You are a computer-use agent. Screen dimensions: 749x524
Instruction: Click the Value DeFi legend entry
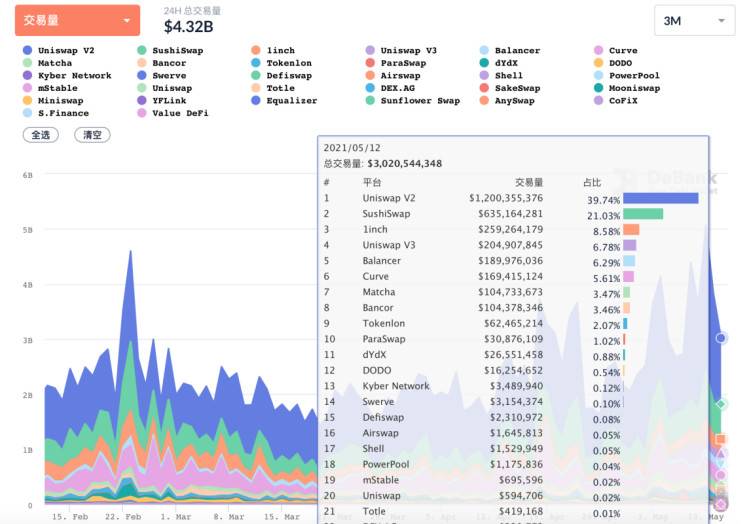tap(172, 113)
